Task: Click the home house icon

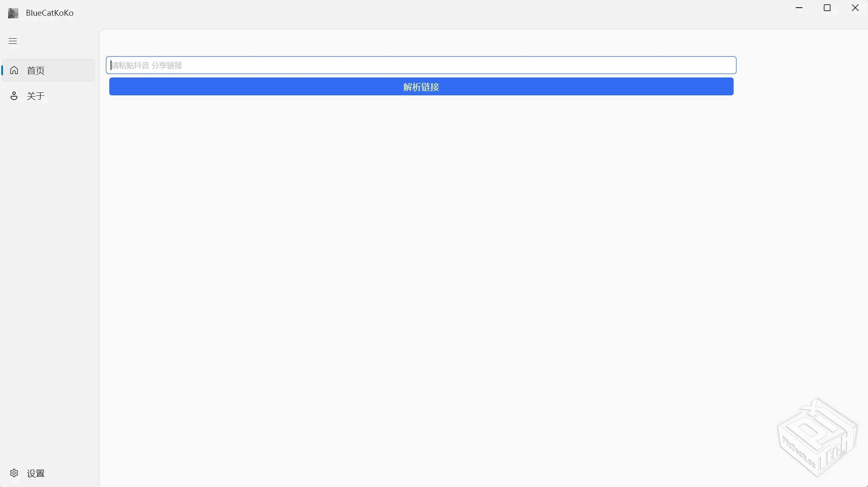Action: (x=14, y=70)
